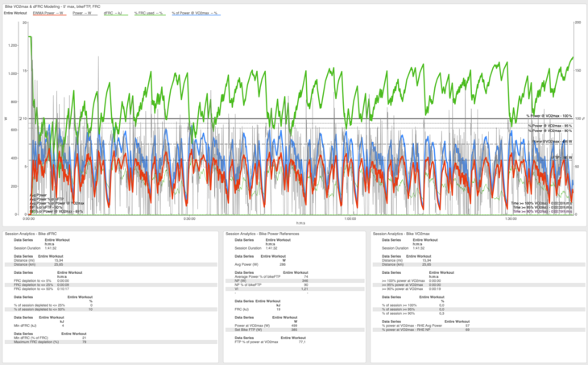The width and height of the screenshot is (588, 365).
Task: Select % power at VO2max - RHE Avg Power row
Action: (x=479, y=326)
